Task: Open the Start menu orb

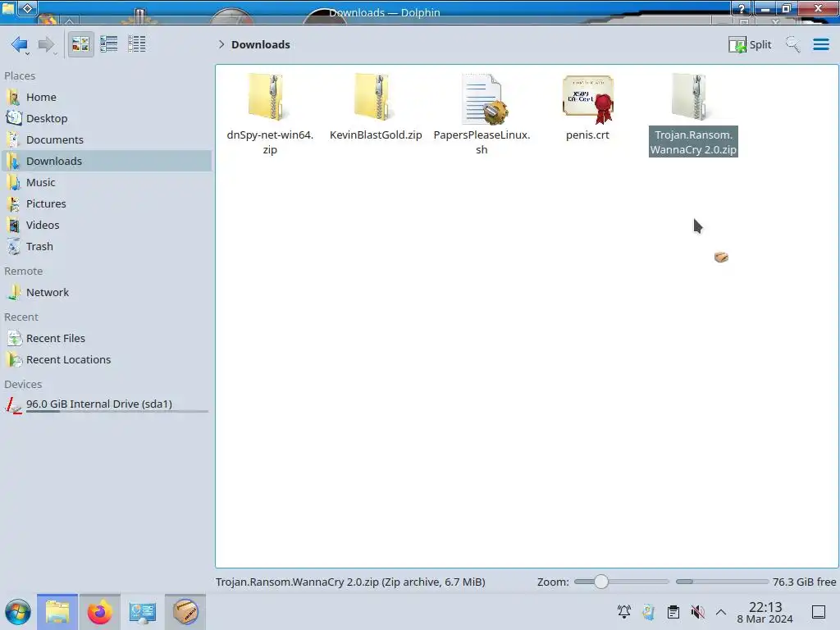Action: click(x=18, y=612)
